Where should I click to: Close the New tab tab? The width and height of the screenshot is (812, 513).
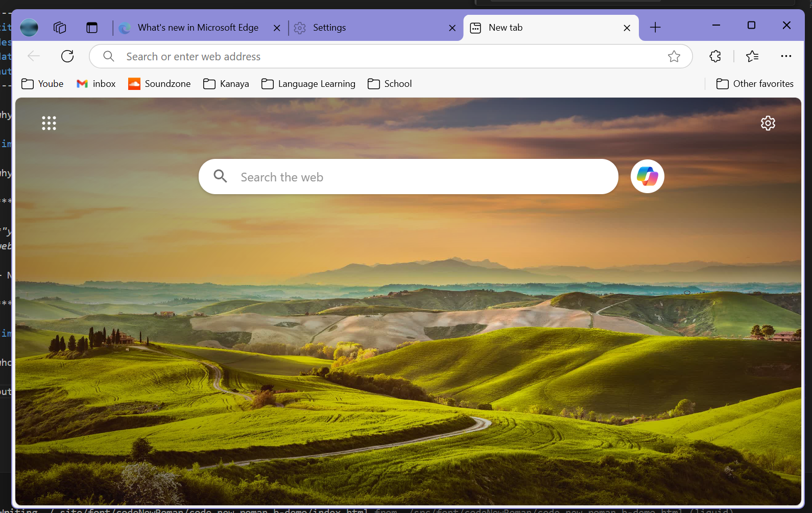(x=627, y=28)
